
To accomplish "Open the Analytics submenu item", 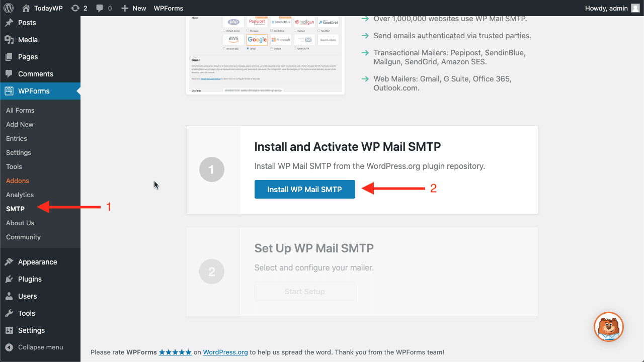I will (x=20, y=195).
